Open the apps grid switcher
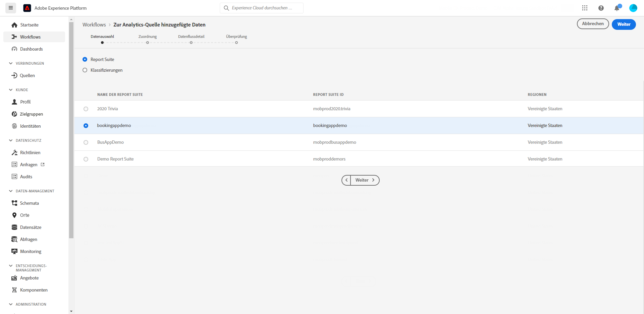The image size is (644, 314). coord(585,8)
